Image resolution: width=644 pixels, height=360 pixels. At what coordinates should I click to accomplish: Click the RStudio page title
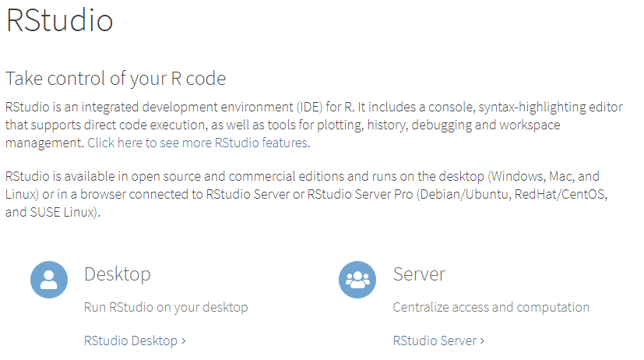(59, 20)
